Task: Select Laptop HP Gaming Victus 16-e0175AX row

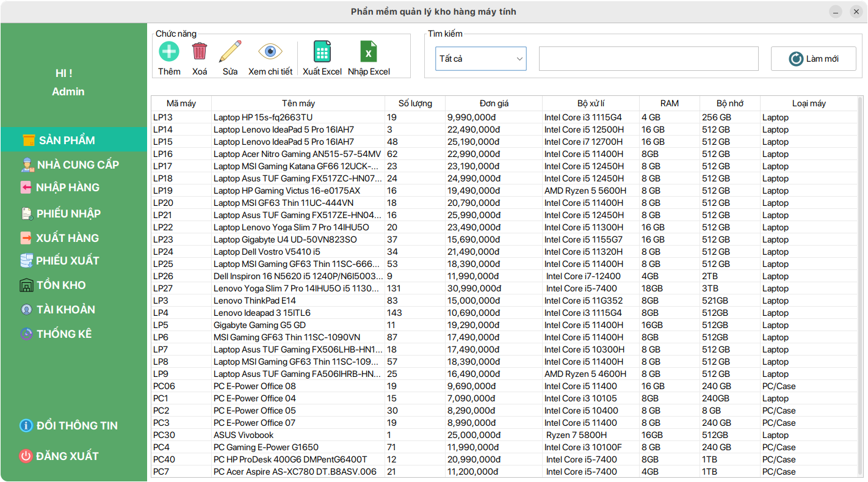Action: click(x=504, y=191)
